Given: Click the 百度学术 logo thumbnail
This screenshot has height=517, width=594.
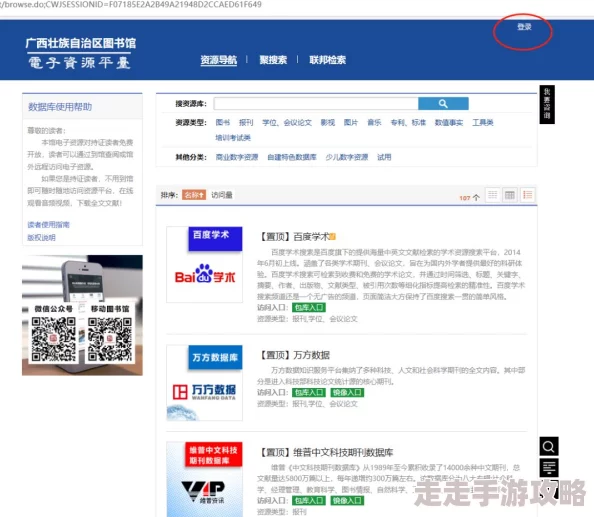Looking at the screenshot, I should 205,264.
